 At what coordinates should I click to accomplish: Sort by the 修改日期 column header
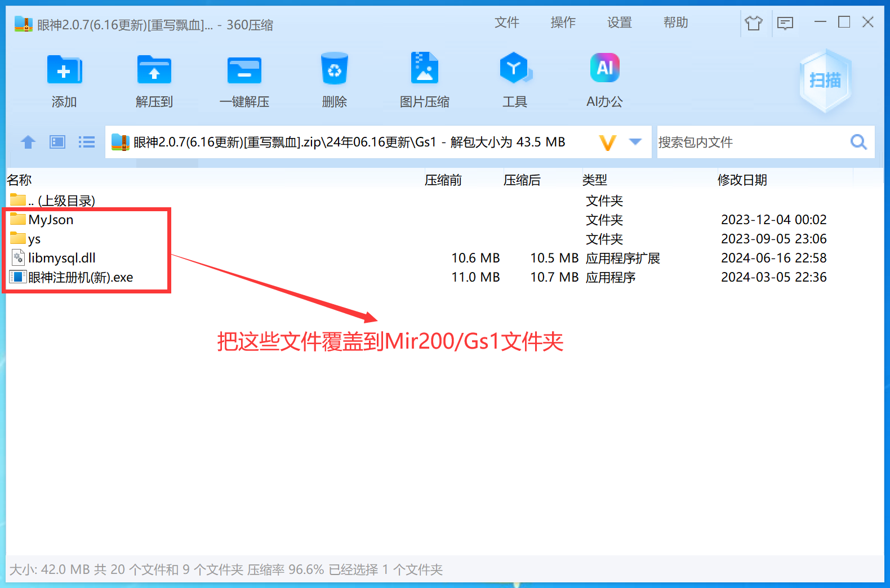coord(742,180)
